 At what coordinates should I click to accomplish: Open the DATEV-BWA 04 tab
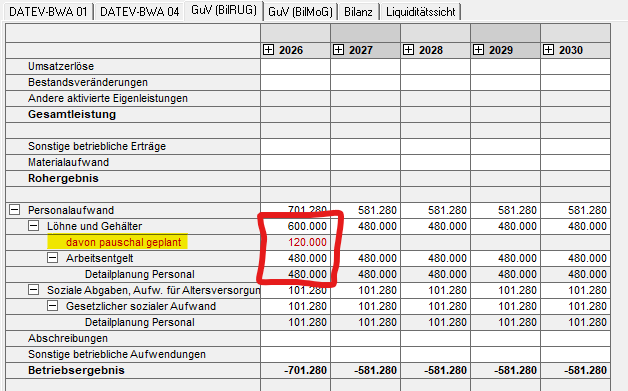click(139, 12)
